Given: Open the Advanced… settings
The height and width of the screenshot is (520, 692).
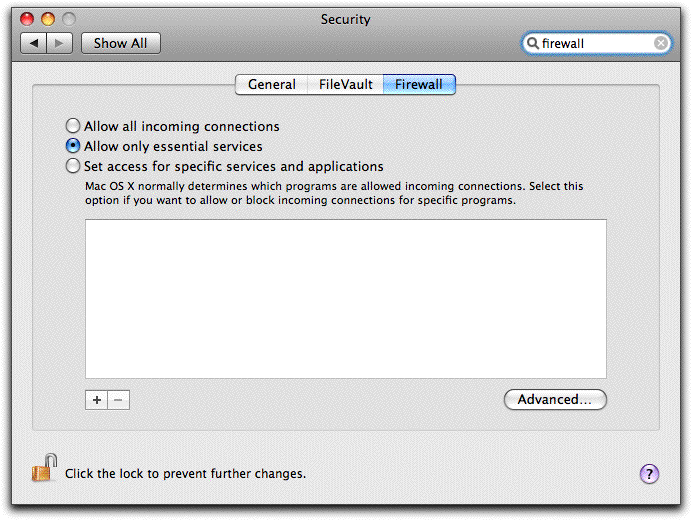Looking at the screenshot, I should 555,400.
